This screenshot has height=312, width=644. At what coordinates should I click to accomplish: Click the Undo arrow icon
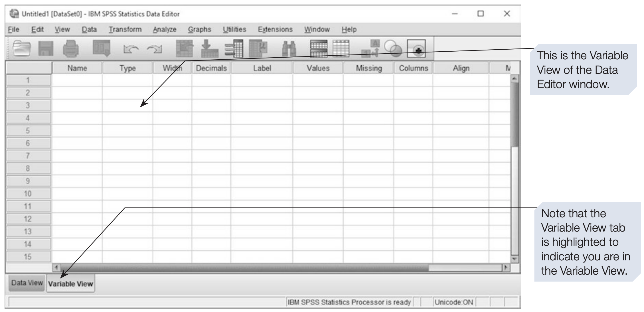click(130, 49)
